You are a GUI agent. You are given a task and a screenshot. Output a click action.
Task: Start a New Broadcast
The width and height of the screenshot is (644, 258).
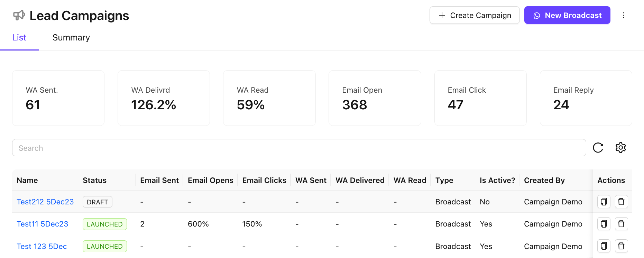click(x=567, y=15)
